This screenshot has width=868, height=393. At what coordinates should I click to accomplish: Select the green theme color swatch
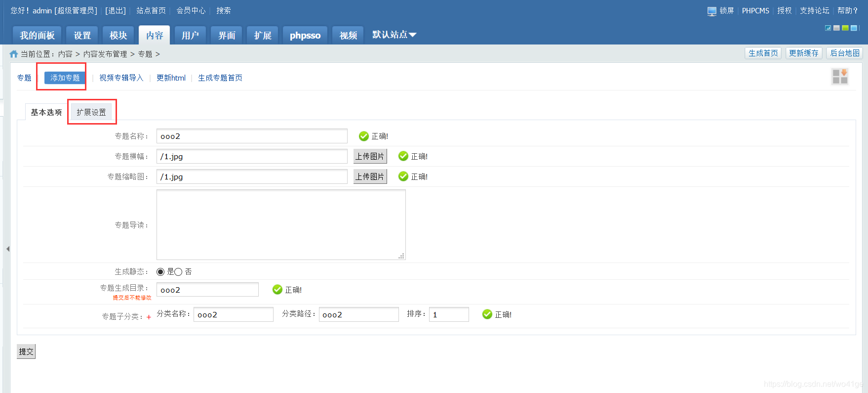[845, 28]
